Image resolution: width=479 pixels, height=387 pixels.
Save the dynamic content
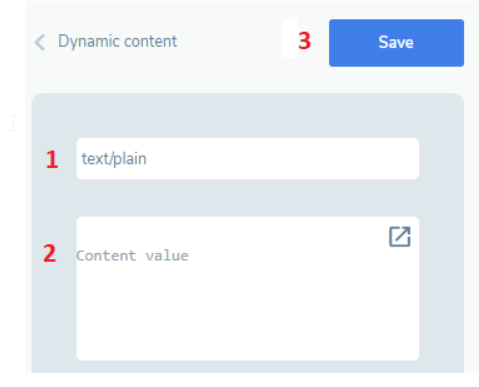pos(396,43)
